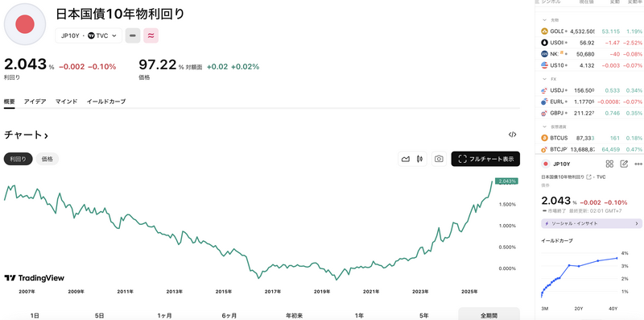The image size is (644, 320).
Task: Select the EURU currency pair icon
Action: point(545,102)
